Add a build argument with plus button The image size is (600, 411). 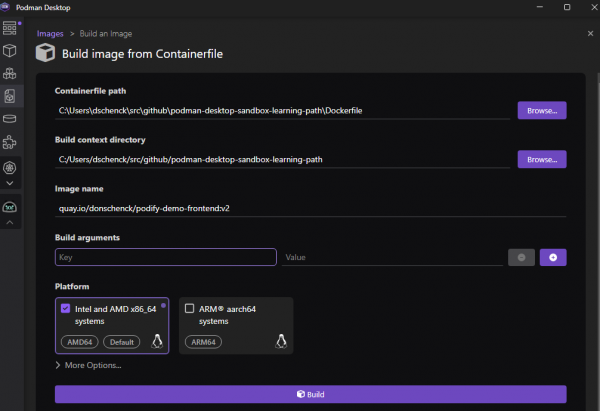pyautogui.click(x=553, y=257)
